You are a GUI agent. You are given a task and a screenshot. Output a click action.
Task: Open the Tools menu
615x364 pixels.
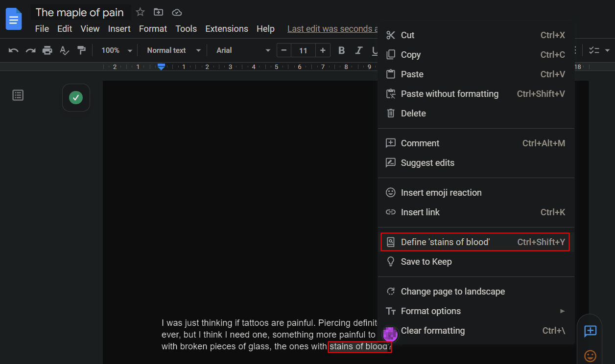(186, 29)
